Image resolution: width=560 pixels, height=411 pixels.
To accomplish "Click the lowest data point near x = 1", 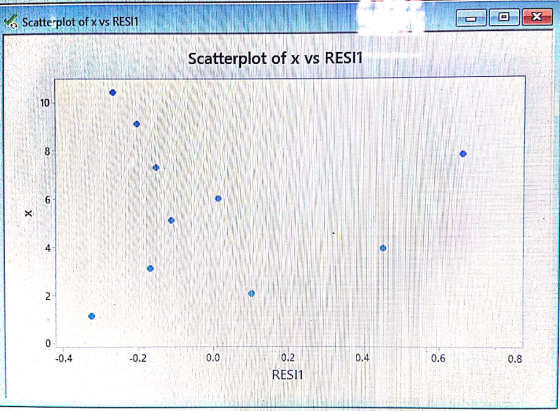I will [91, 316].
